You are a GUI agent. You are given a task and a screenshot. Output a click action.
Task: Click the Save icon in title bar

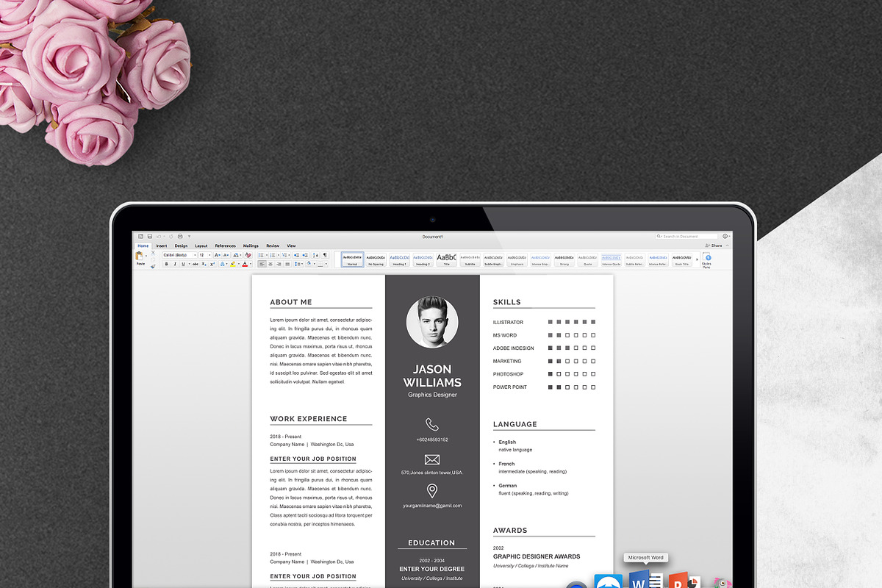tap(150, 236)
